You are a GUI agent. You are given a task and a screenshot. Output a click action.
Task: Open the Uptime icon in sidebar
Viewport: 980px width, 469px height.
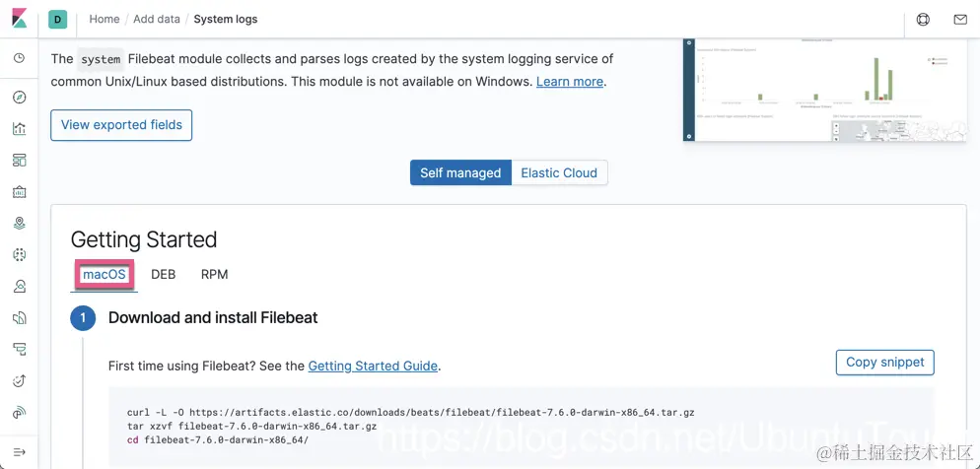pyautogui.click(x=20, y=380)
